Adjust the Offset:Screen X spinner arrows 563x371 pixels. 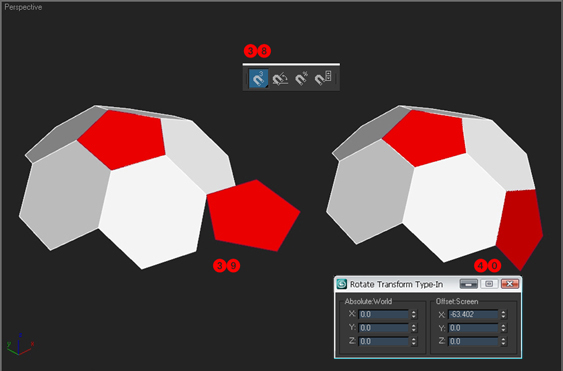point(503,315)
